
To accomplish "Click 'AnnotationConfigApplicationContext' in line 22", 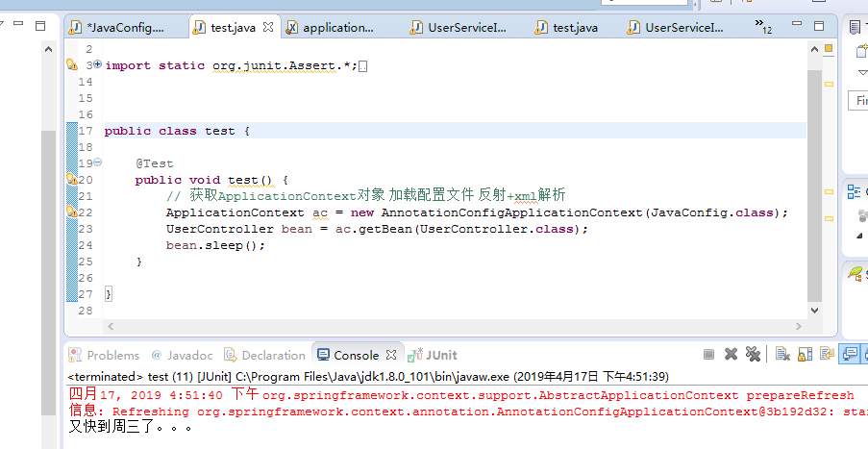I will coord(511,212).
